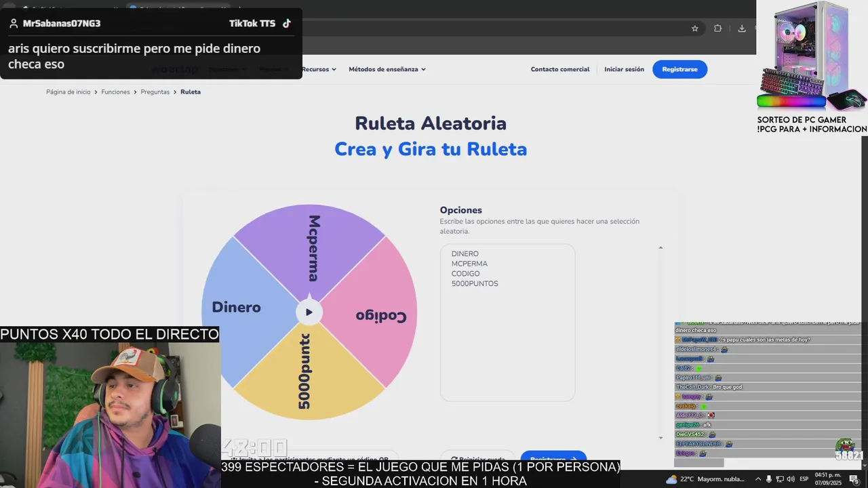Bookmark this page with the star icon
The width and height of the screenshot is (868, 488).
tap(694, 28)
